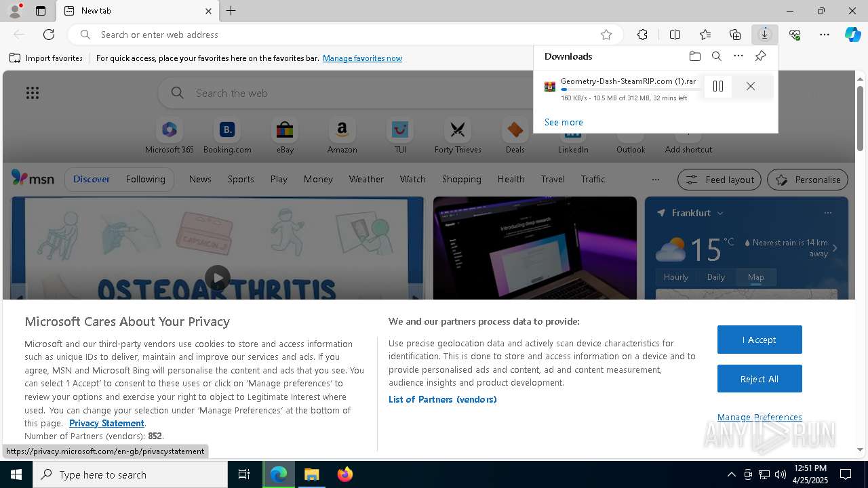Viewport: 868px width, 488px height.
Task: Open the browser profile icon
Action: tap(15, 11)
